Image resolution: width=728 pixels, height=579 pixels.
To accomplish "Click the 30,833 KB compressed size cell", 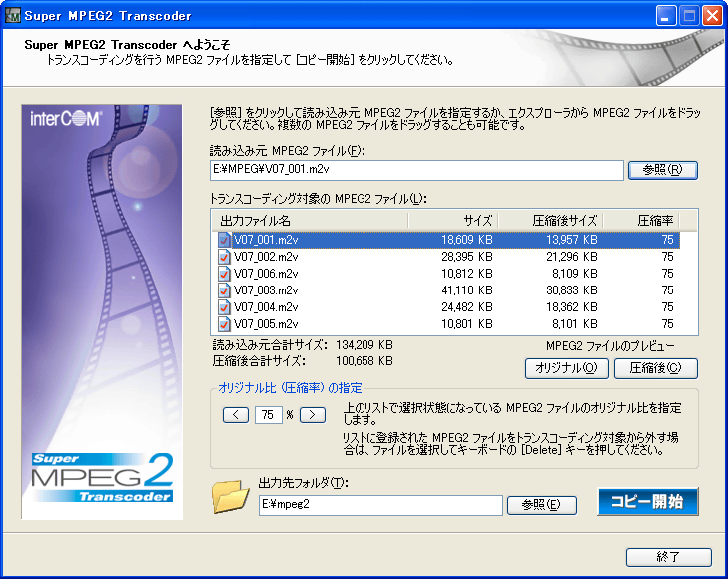I will [572, 290].
